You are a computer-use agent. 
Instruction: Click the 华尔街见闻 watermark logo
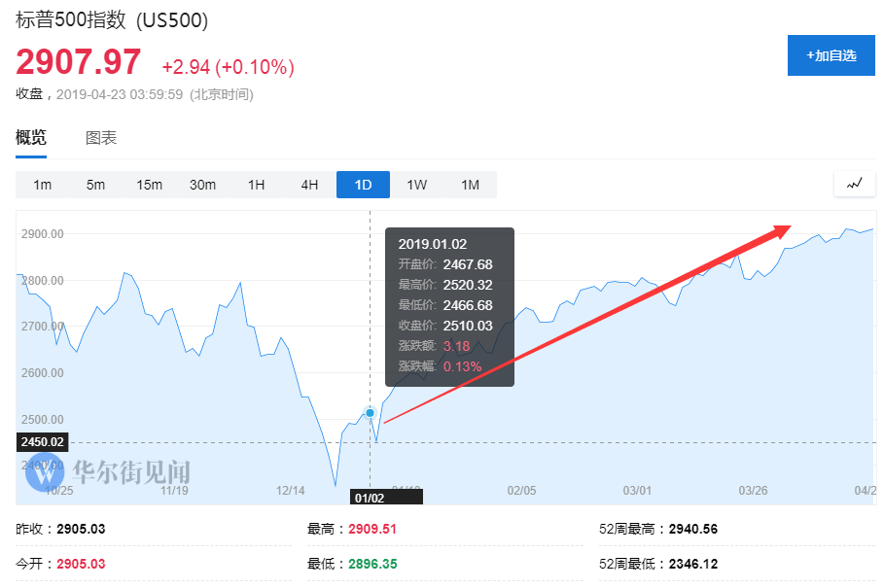click(117, 473)
